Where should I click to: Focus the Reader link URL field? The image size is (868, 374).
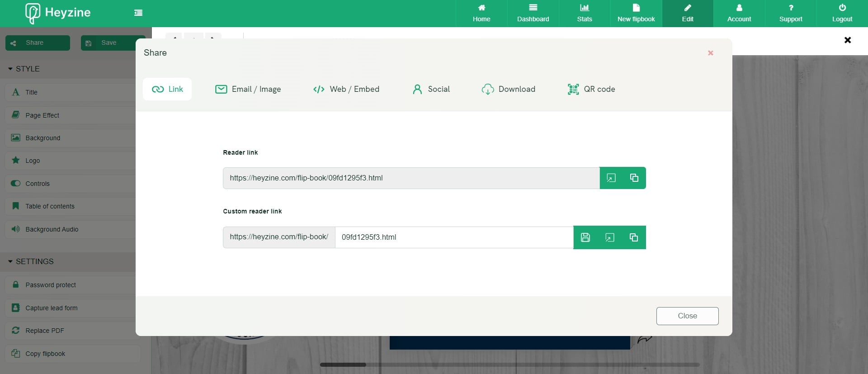[x=411, y=178]
